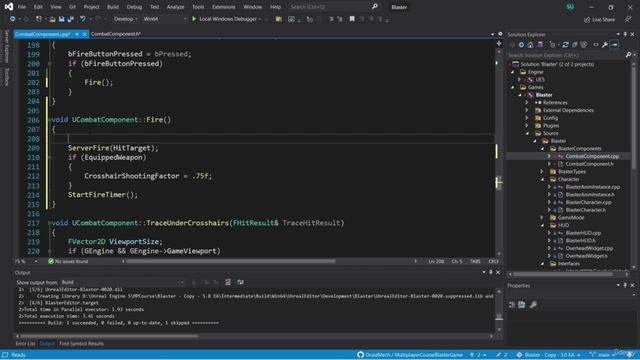Click the No issues found indicator
Screen dimensions: 640x360
click(68, 261)
